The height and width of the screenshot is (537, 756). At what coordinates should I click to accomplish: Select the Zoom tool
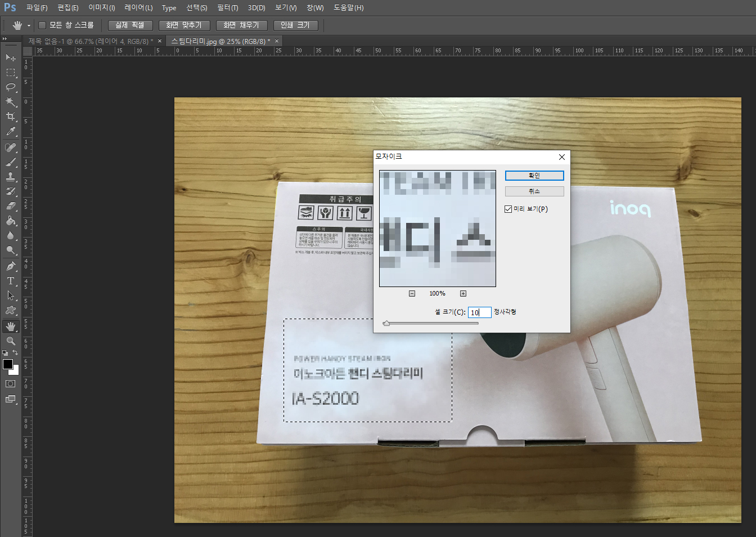coord(11,341)
